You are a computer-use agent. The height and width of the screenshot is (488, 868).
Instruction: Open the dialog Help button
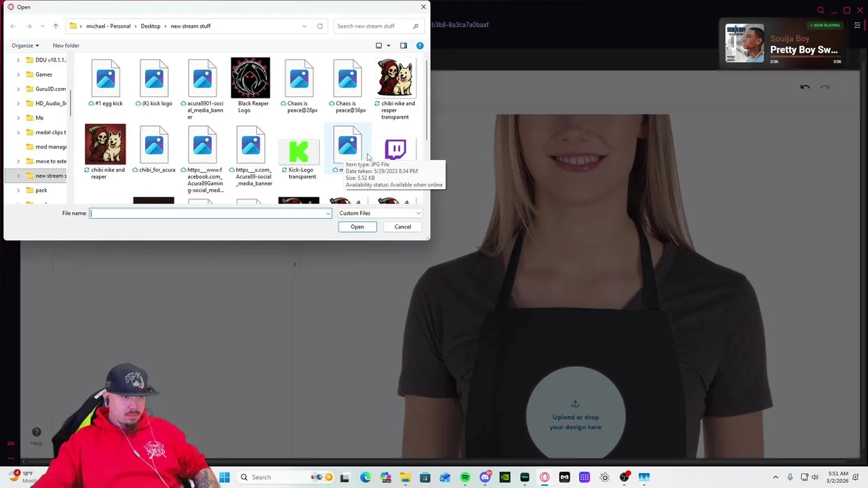pos(420,45)
